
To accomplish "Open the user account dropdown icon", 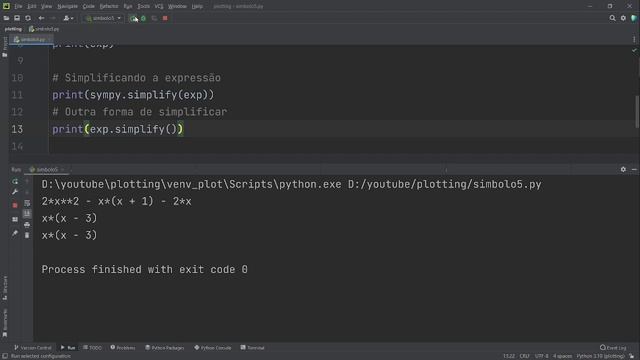I will click(x=68, y=18).
